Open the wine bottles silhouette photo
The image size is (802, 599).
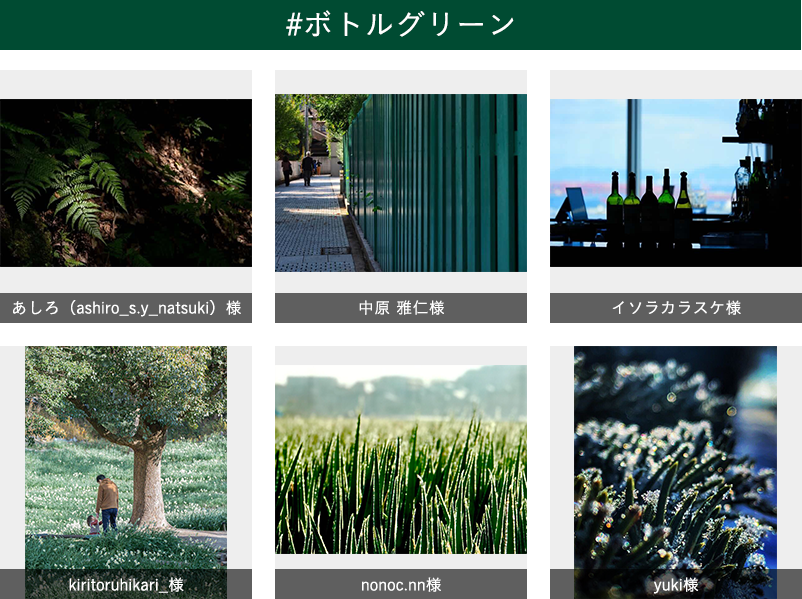click(x=676, y=183)
